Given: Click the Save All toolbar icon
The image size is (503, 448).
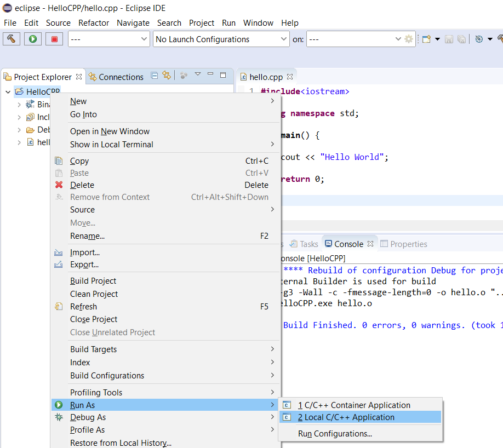Looking at the screenshot, I should [461, 39].
